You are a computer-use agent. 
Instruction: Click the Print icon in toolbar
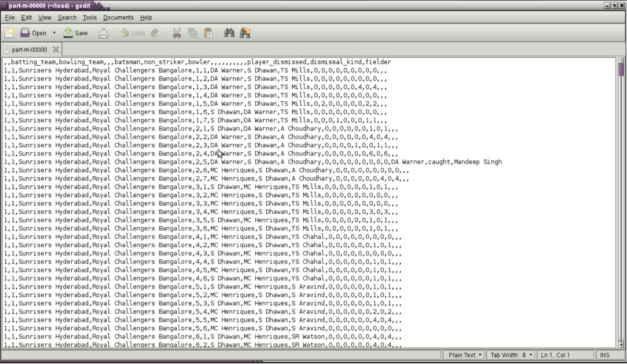click(103, 33)
